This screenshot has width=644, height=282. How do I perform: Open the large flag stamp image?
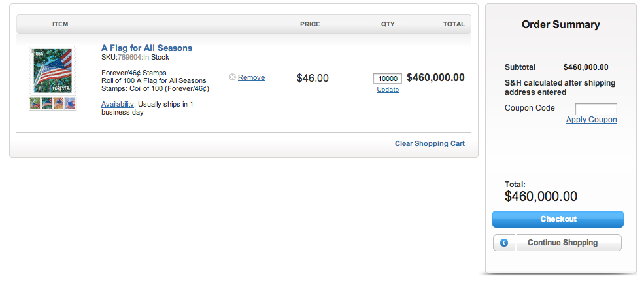[x=52, y=71]
